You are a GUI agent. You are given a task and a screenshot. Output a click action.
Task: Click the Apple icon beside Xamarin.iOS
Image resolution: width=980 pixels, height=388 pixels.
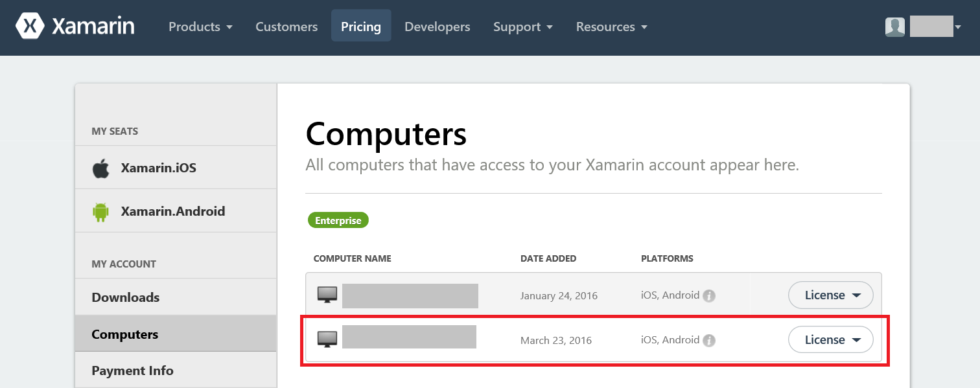pos(100,168)
